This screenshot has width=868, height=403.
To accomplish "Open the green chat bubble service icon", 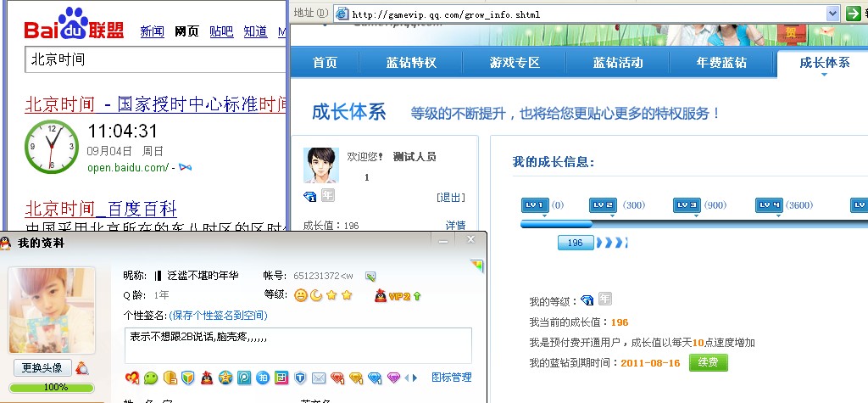I will click(x=151, y=378).
